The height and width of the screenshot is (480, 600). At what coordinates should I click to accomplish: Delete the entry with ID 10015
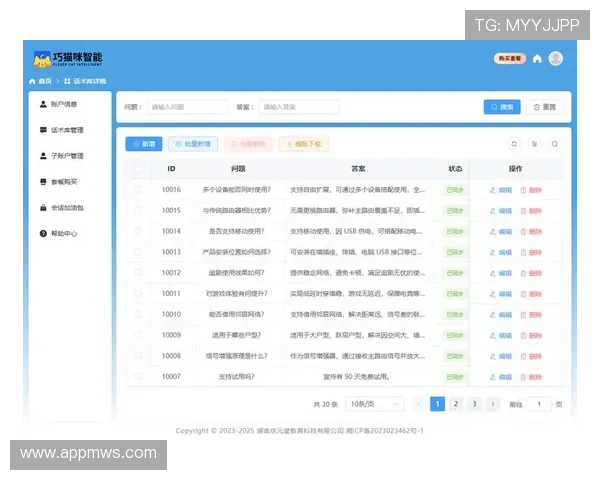(532, 211)
